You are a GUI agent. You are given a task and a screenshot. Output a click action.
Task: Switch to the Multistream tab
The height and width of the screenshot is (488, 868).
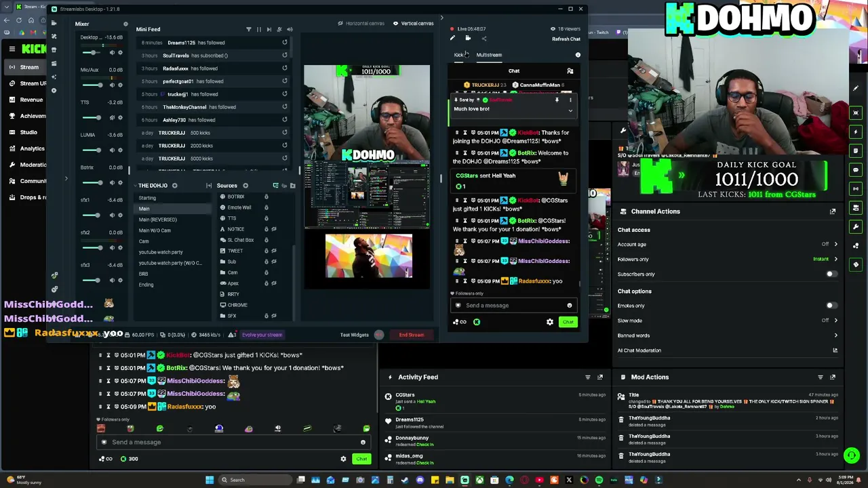[489, 55]
